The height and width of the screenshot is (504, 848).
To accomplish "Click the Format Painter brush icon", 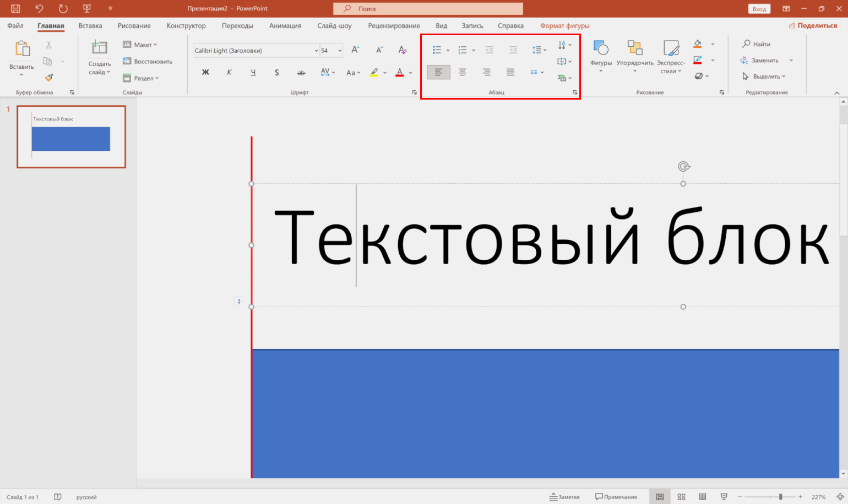I will 49,78.
